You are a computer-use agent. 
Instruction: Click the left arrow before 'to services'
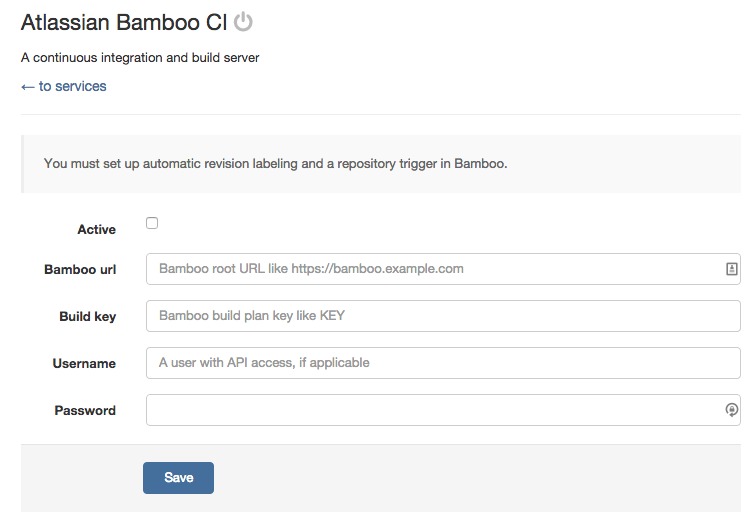pyautogui.click(x=28, y=87)
